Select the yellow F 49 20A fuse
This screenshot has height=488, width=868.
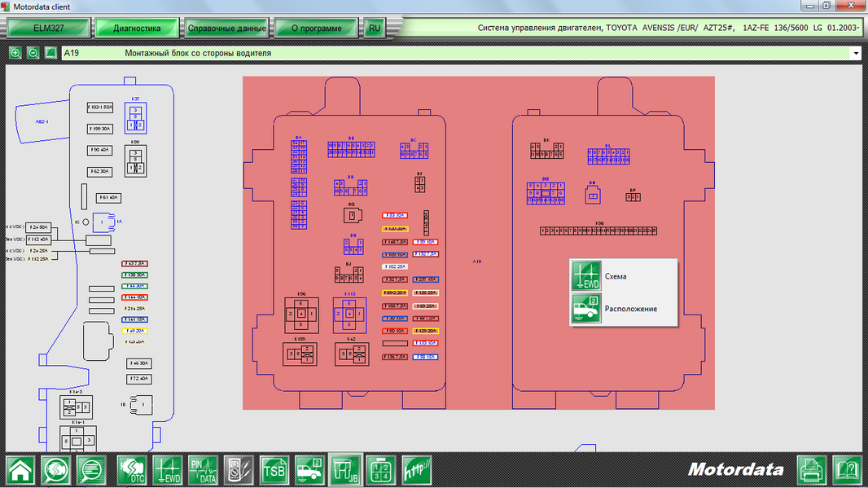click(x=134, y=331)
